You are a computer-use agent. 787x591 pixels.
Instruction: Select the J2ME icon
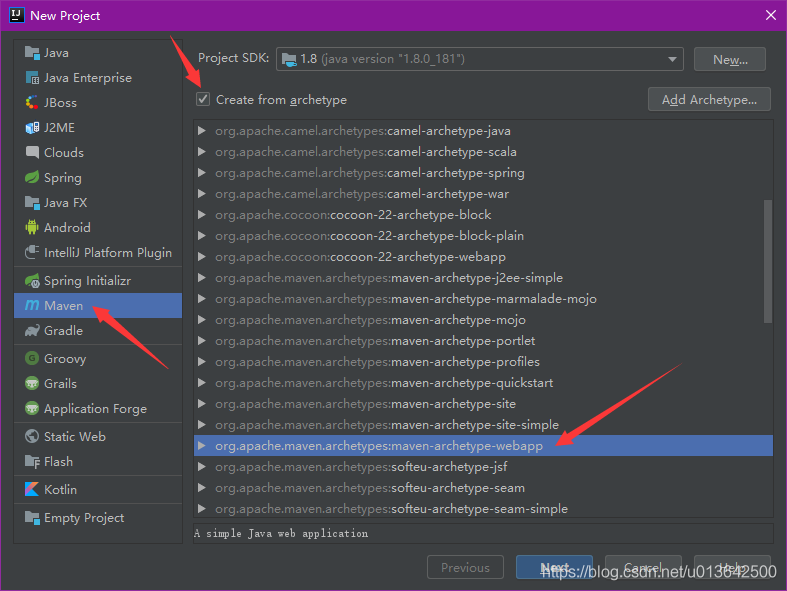click(32, 128)
